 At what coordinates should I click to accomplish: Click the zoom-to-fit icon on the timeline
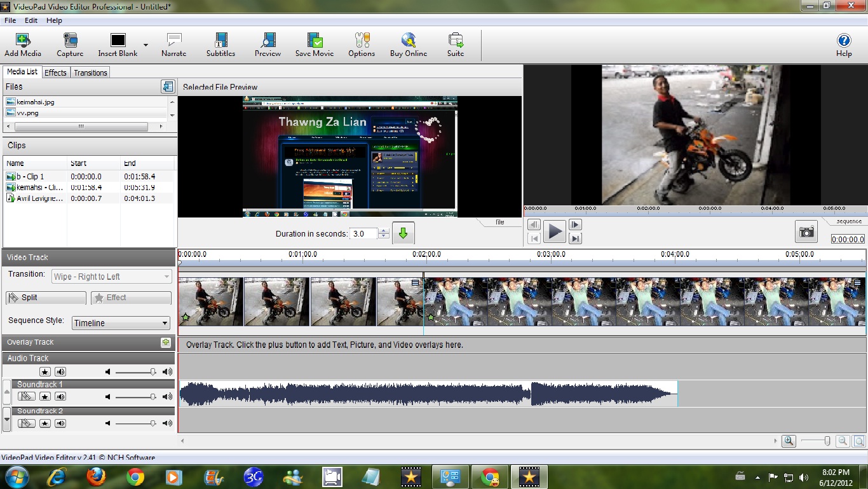pyautogui.click(x=858, y=441)
